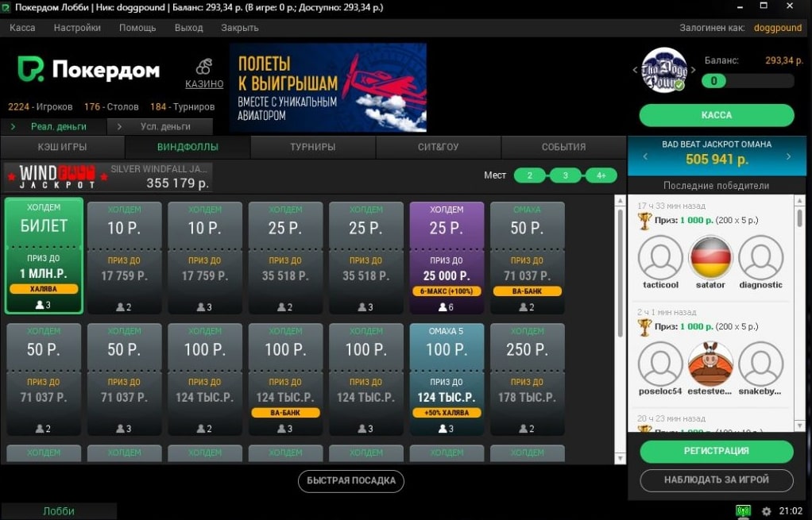Click the estestve... cartoon avatar
This screenshot has height=520, width=812.
coord(710,364)
